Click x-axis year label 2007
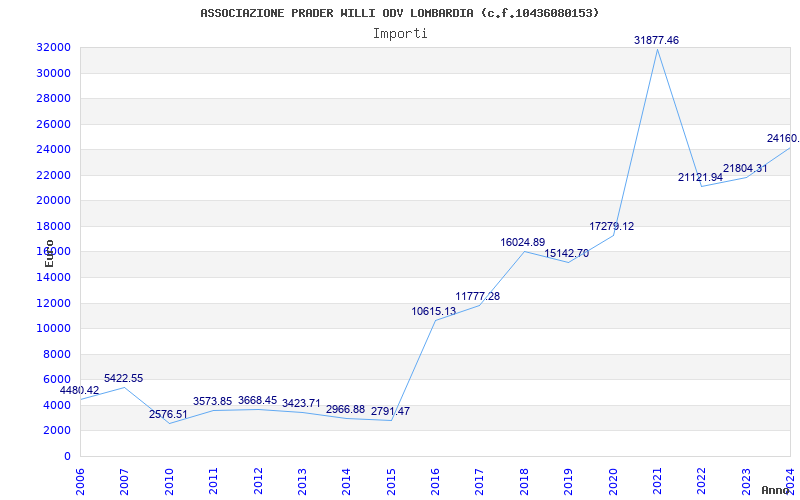800x500 pixels. coord(124,481)
